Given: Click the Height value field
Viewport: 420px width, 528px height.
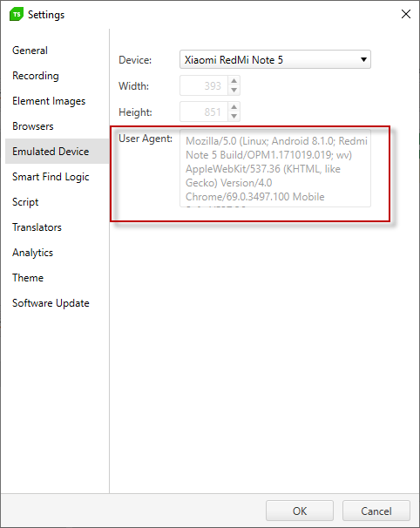Looking at the screenshot, I should 204,112.
